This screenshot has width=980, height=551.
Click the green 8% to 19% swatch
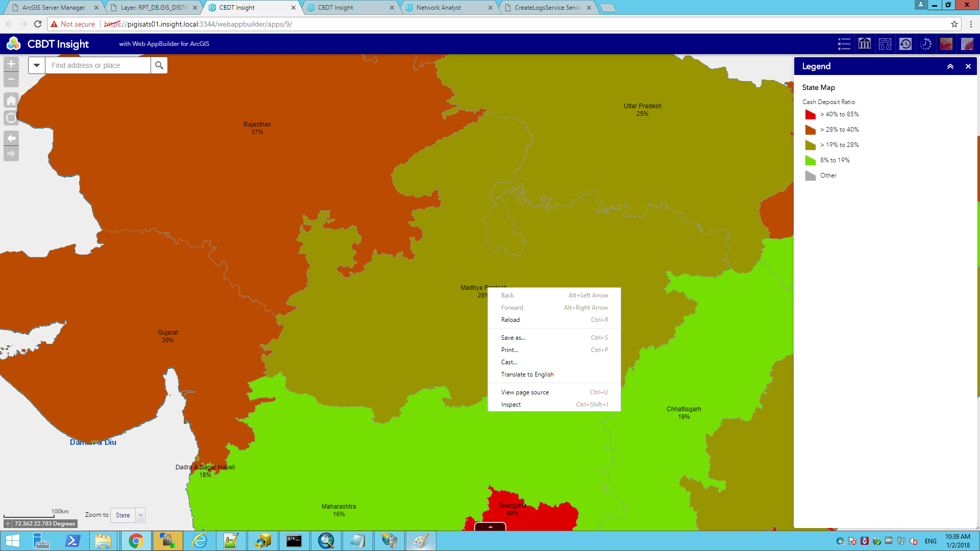pyautogui.click(x=810, y=160)
